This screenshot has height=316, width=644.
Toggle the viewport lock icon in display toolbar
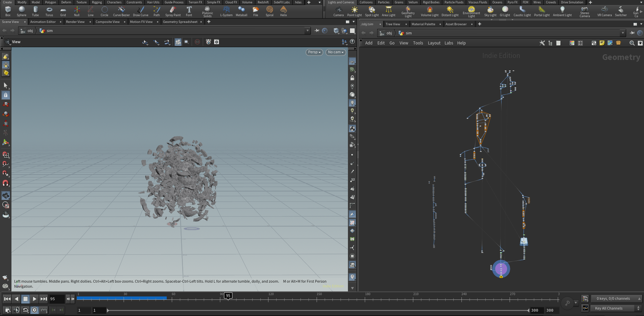pos(352,78)
